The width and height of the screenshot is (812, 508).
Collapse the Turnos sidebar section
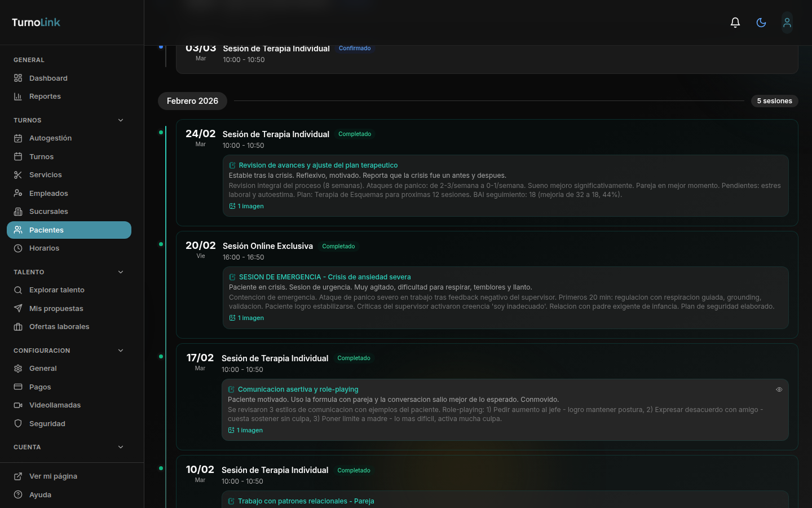(121, 120)
